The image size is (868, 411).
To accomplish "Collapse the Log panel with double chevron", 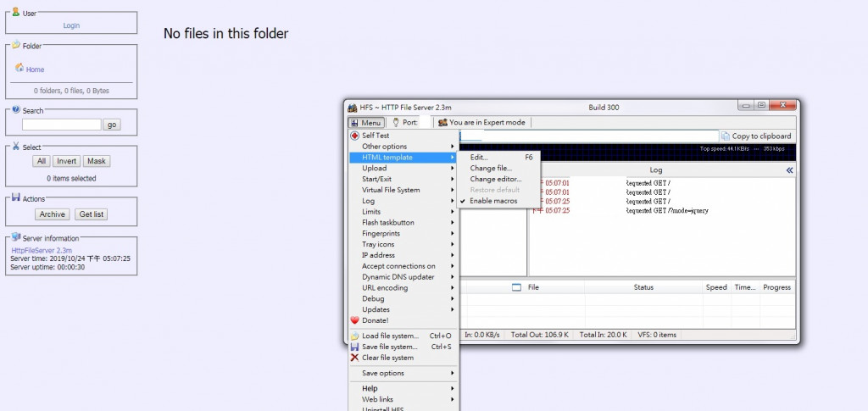I will [x=789, y=170].
